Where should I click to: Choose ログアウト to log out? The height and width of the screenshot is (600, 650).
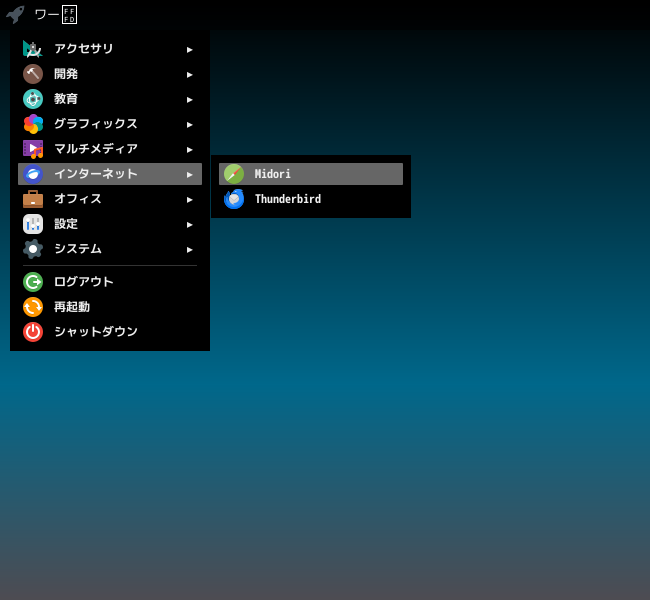[x=110, y=282]
